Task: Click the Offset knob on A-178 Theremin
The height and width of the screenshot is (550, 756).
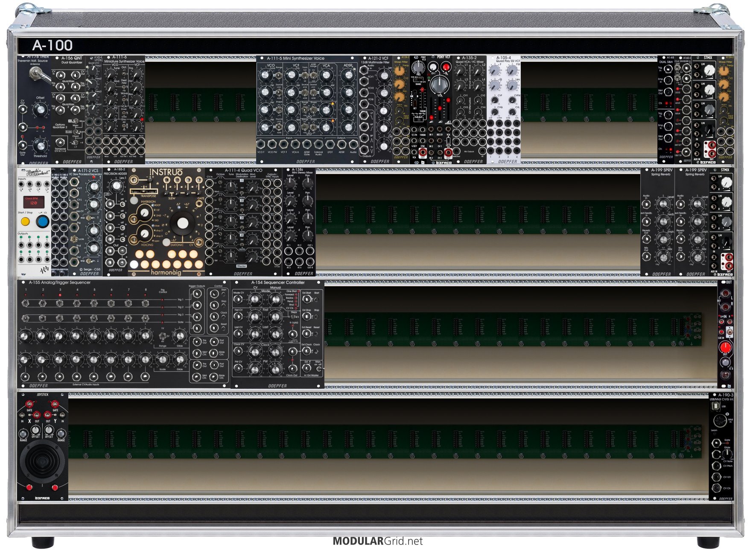Action: pyautogui.click(x=40, y=109)
